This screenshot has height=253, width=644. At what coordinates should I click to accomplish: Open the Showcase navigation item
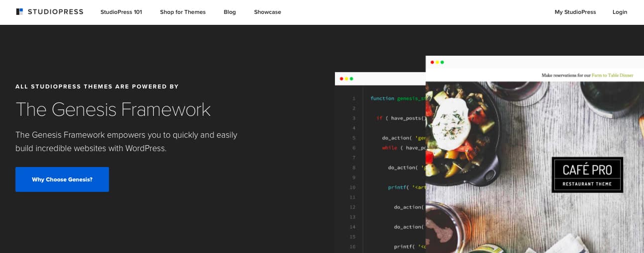[x=267, y=12]
